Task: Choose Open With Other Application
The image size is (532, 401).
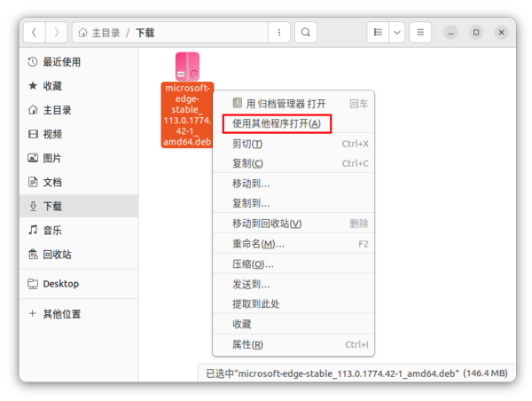Action: coord(277,123)
